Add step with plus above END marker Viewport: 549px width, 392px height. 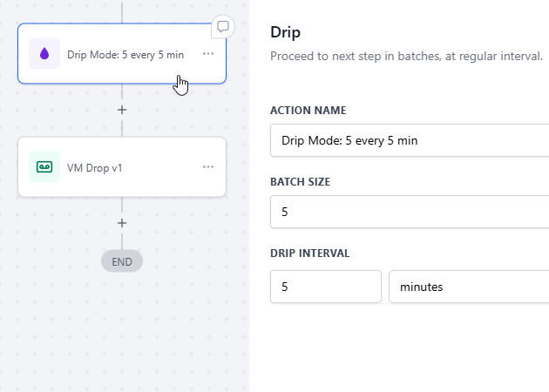click(122, 223)
